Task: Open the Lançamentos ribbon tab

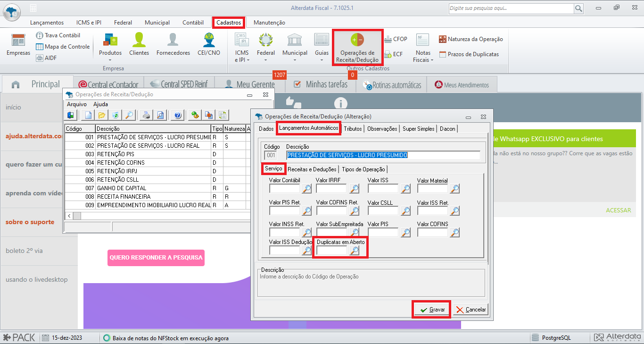Action: pyautogui.click(x=47, y=22)
